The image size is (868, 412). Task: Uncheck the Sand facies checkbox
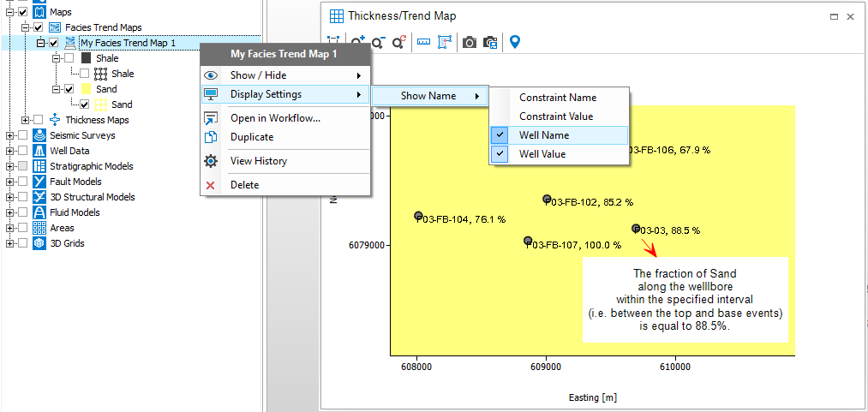coord(69,89)
